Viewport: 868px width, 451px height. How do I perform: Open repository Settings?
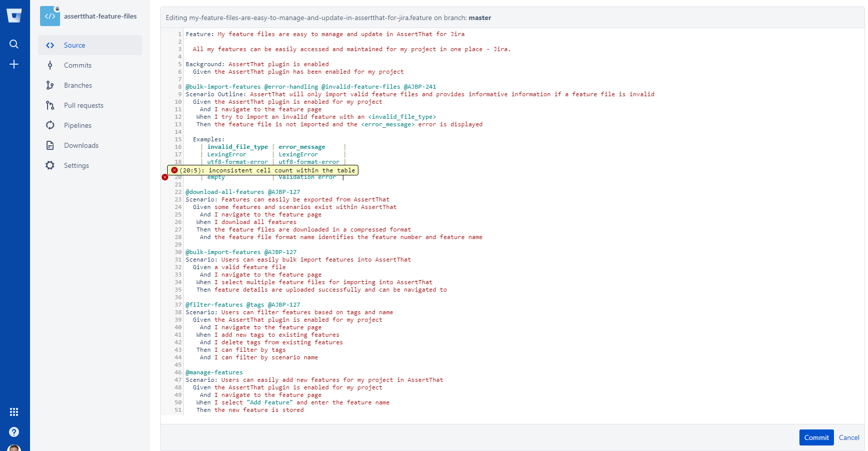(x=90, y=165)
